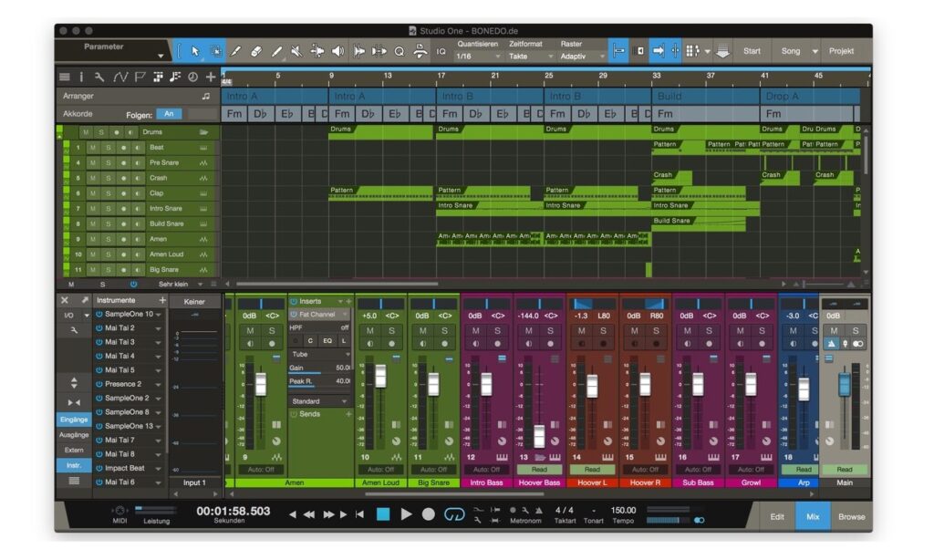Toggle Autoscroll arrow button

tap(658, 51)
